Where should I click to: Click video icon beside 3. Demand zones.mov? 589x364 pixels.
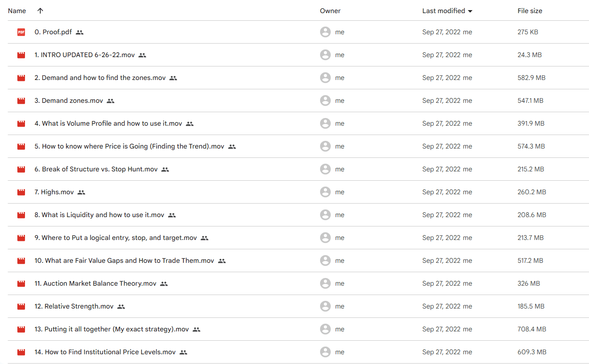pos(21,101)
